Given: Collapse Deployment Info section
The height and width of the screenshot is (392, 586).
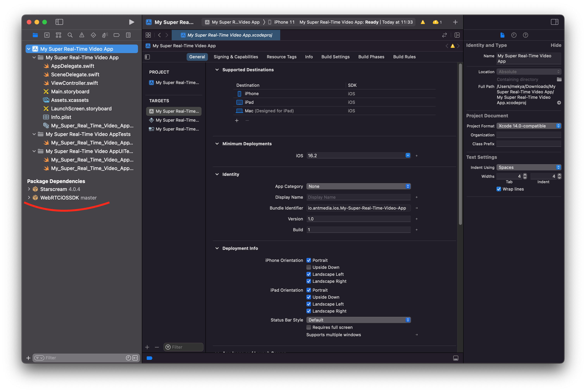Looking at the screenshot, I should coord(217,248).
